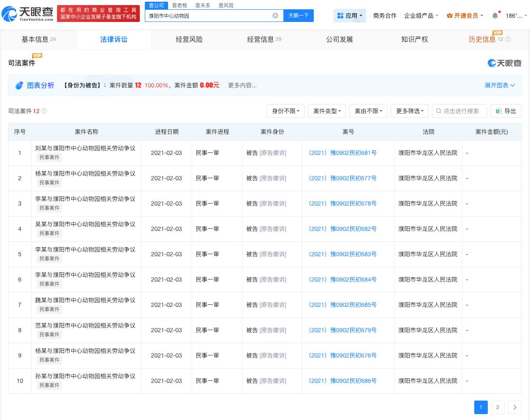Viewport: 530px width, 420px height.
Task: Open the 应用 dropdown menu
Action: (350, 16)
